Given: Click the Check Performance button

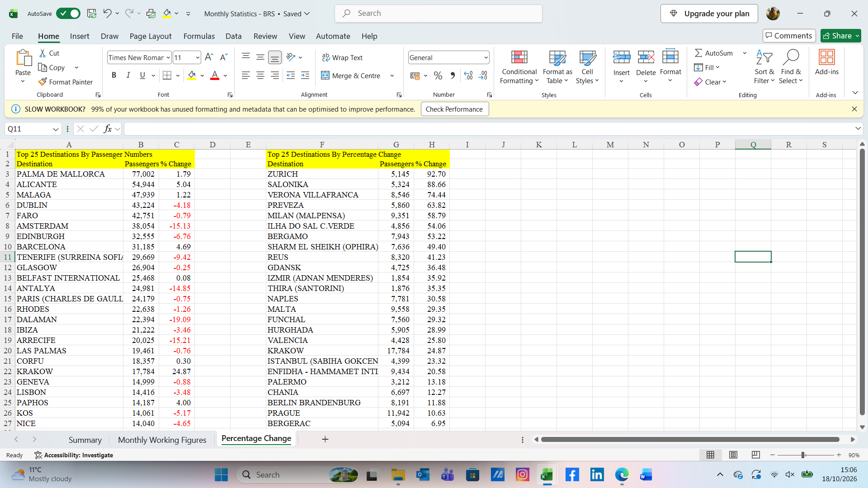Looking at the screenshot, I should [x=454, y=109].
